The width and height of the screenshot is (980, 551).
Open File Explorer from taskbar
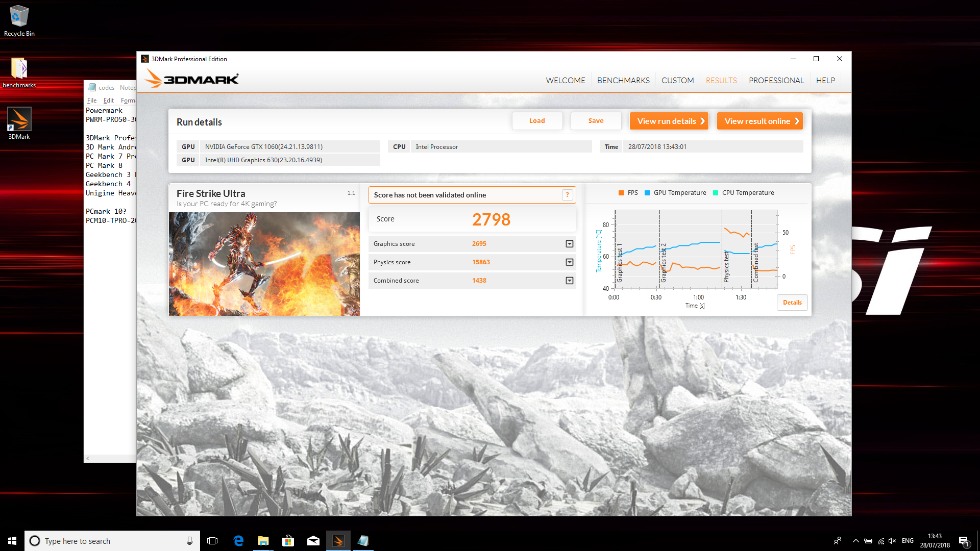click(x=263, y=541)
